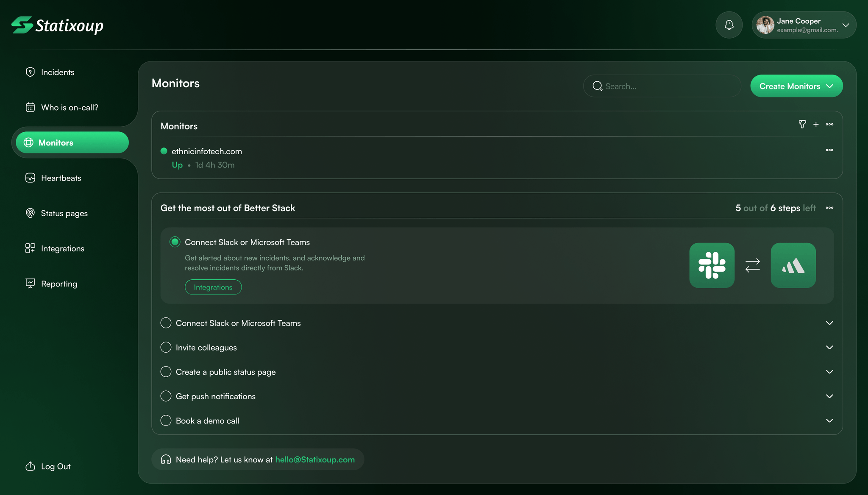The height and width of the screenshot is (495, 868).
Task: Mark Book a demo call as done
Action: tap(166, 420)
